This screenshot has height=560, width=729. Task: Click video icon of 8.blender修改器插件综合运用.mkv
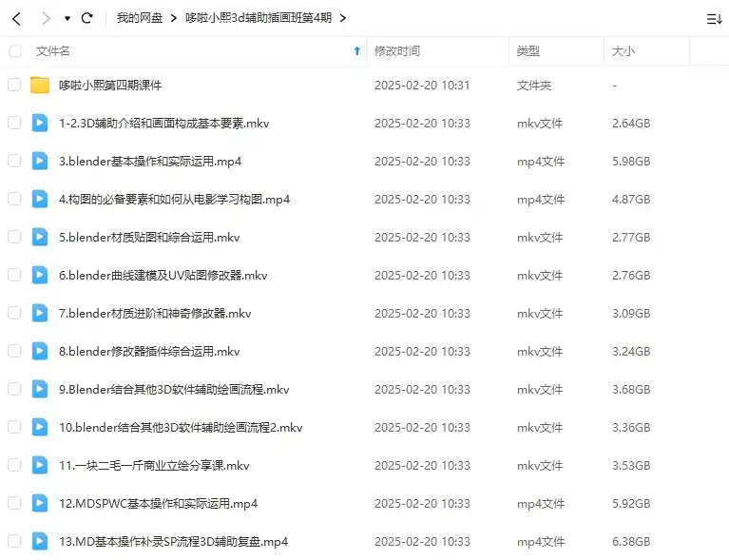40,351
